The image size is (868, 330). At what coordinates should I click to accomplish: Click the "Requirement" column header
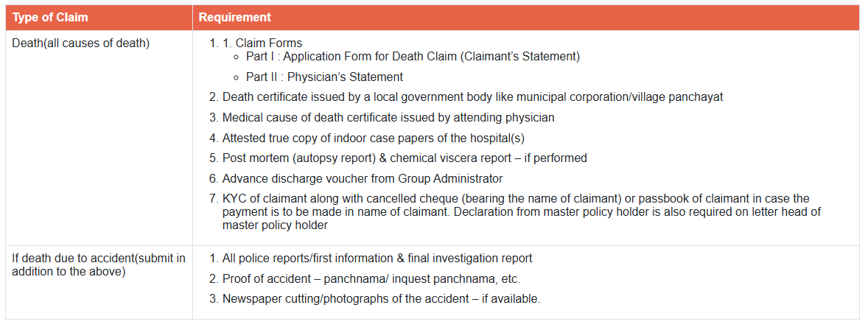coord(234,18)
